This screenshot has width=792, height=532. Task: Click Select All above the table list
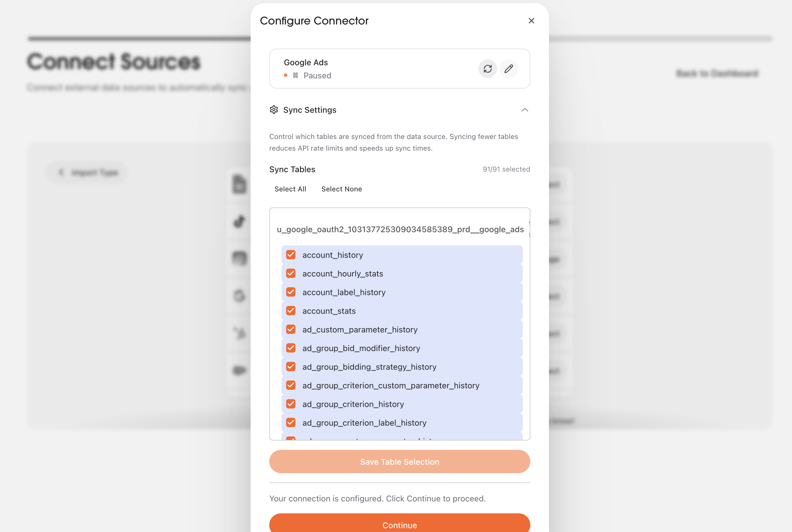tap(290, 189)
